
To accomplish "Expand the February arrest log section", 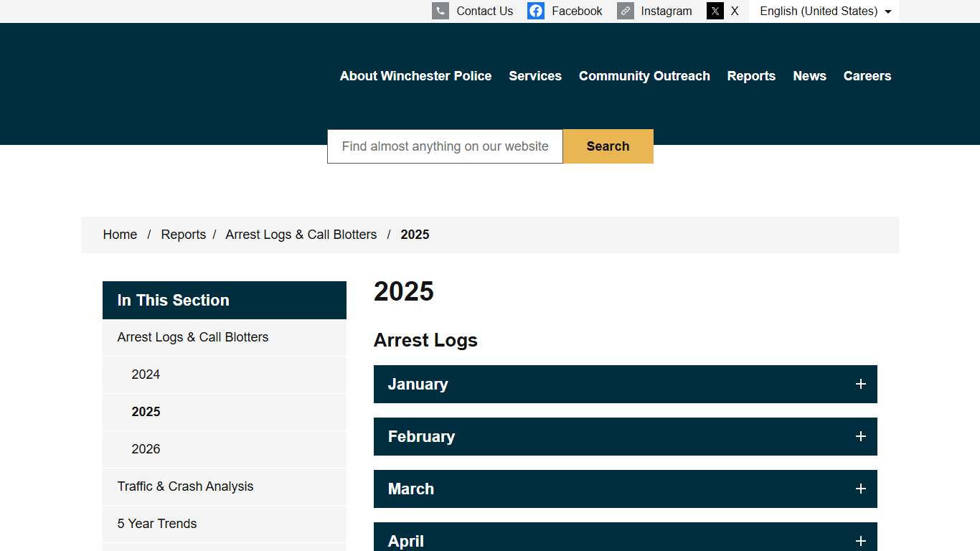I will tap(625, 436).
